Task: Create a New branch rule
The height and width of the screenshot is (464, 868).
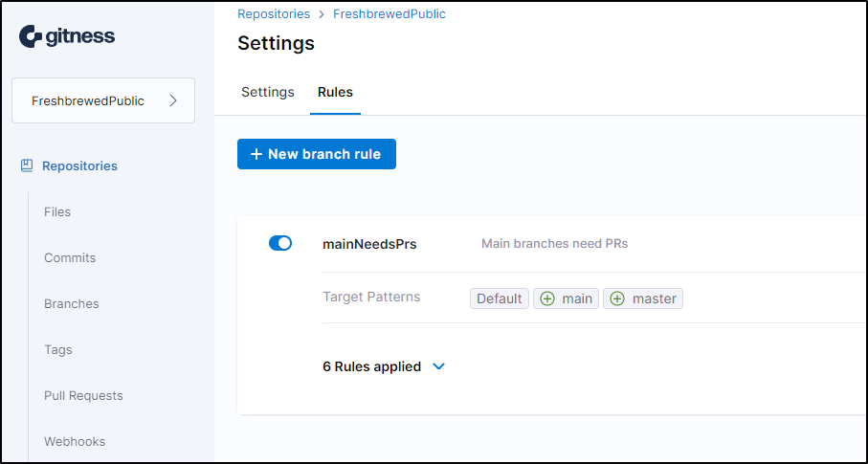Action: (317, 154)
